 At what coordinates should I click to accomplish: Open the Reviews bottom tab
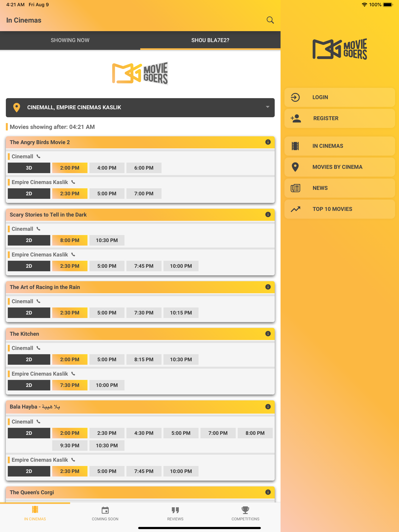pyautogui.click(x=175, y=514)
